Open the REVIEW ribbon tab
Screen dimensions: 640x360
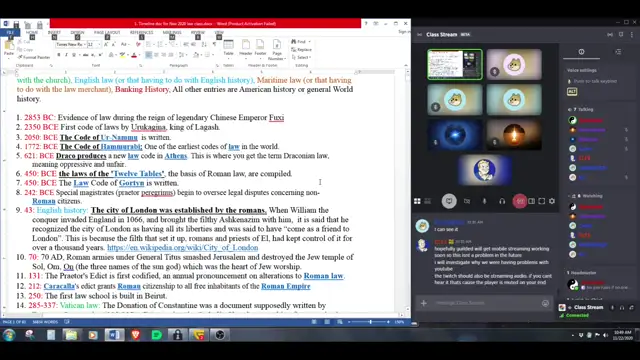coord(198,32)
